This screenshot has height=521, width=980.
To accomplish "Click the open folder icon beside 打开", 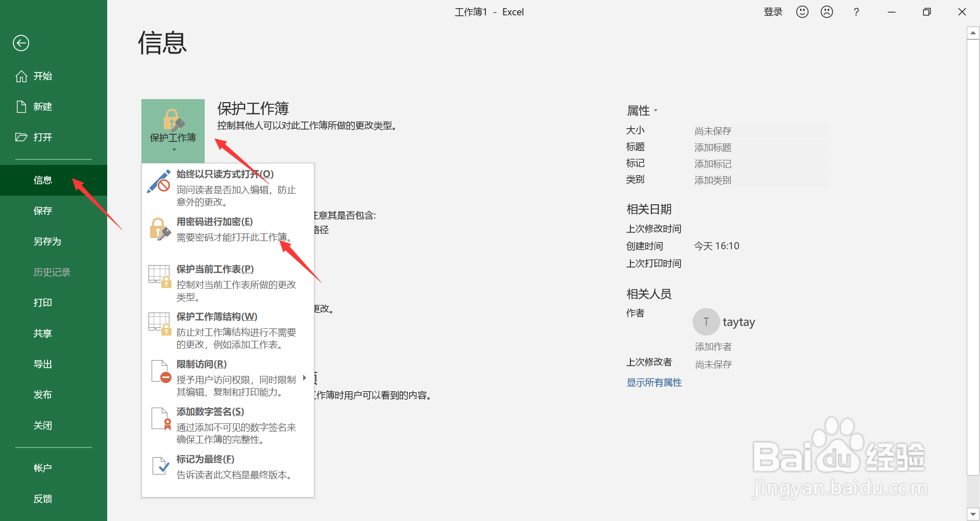I will (x=21, y=137).
